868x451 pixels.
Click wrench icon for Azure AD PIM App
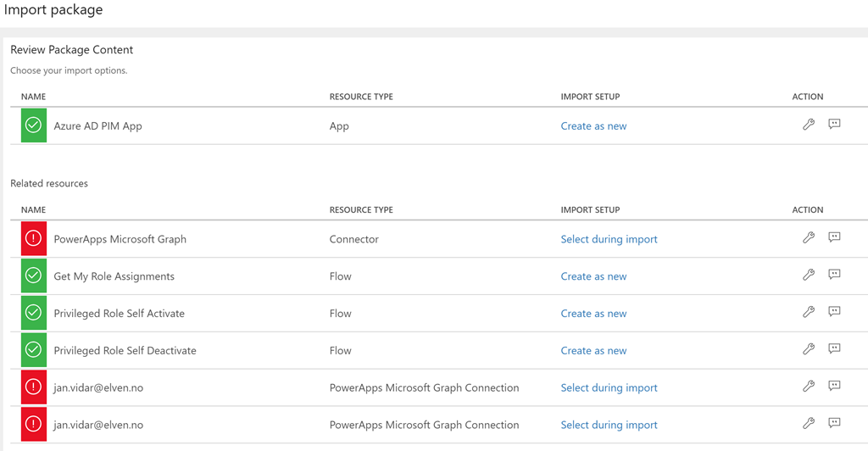click(x=809, y=125)
